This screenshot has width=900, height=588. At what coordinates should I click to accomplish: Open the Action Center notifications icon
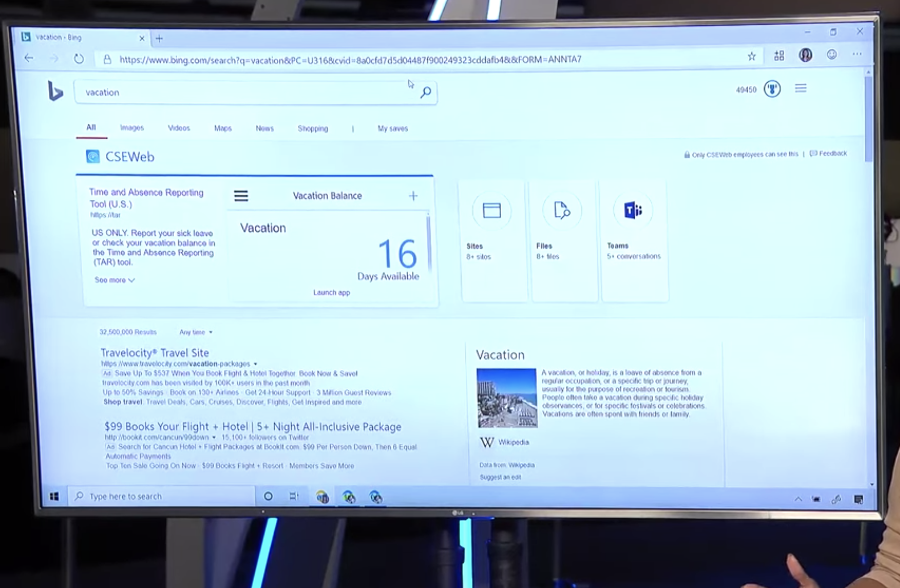click(858, 499)
